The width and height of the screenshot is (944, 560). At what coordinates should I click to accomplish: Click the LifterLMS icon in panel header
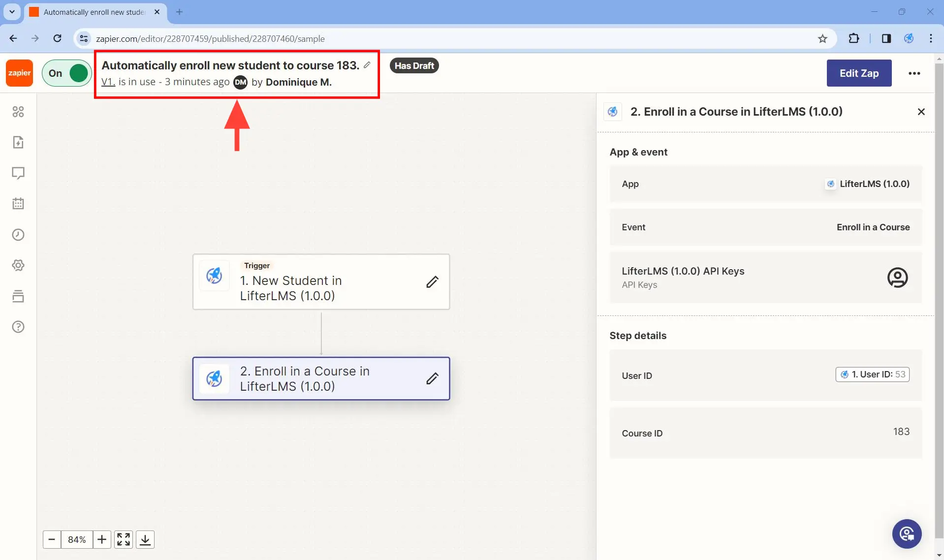coord(613,112)
